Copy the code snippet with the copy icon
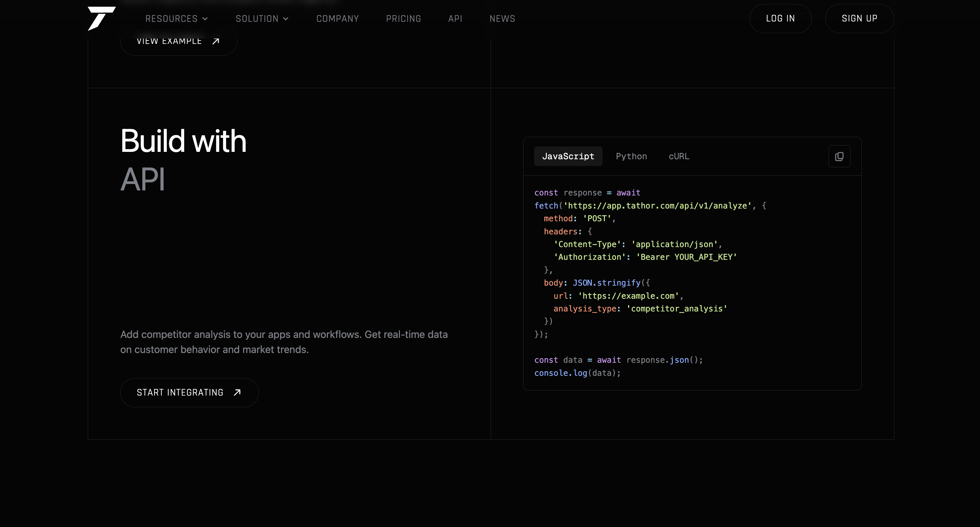 click(x=839, y=156)
